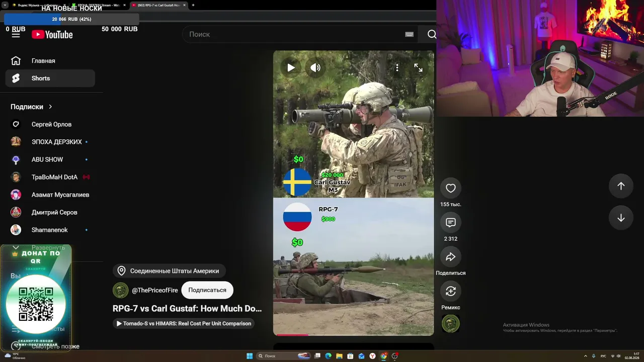The width and height of the screenshot is (644, 362).
Task: Switch the РУС keyboard language indicator
Action: (603, 356)
